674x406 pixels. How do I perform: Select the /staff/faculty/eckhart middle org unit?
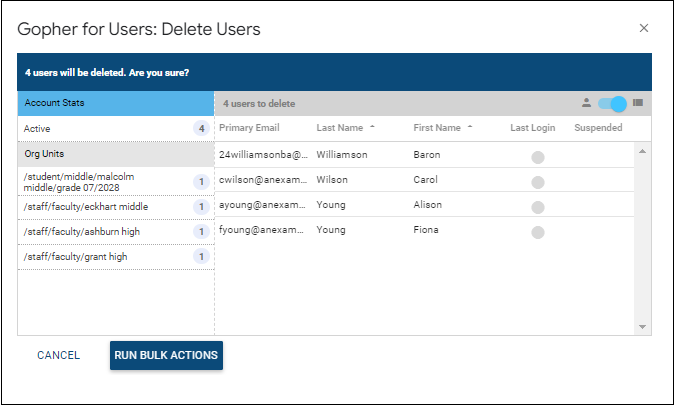[x=116, y=207]
